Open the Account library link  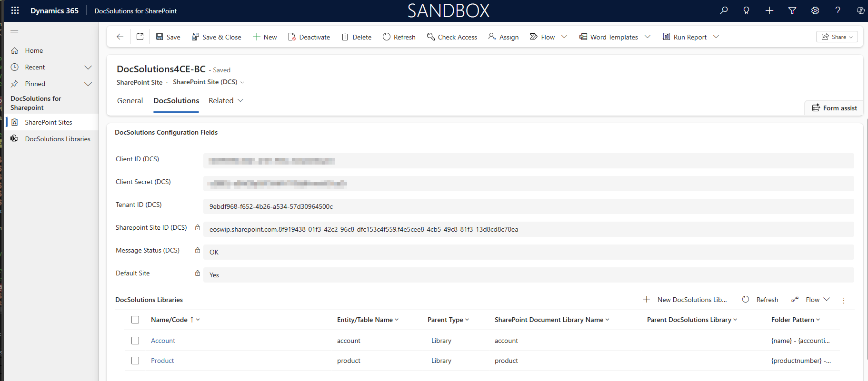coord(163,341)
